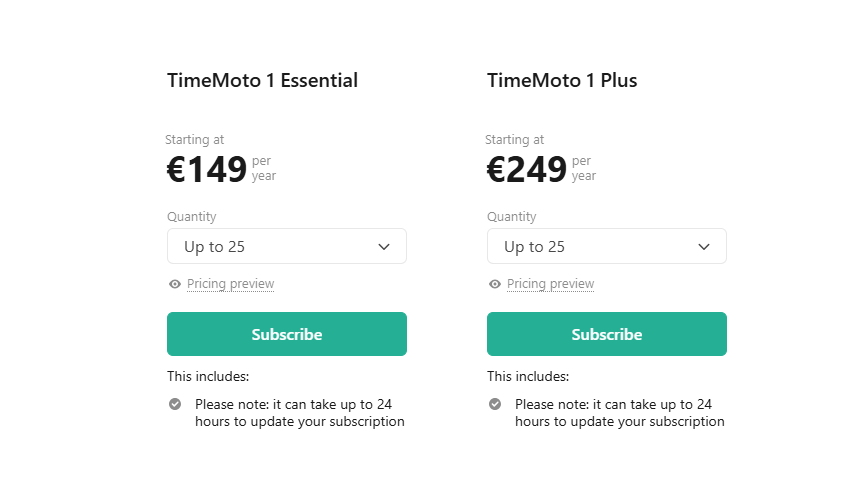Expand chevron arrow in Essential quantity box
This screenshot has height=499, width=860.
384,247
